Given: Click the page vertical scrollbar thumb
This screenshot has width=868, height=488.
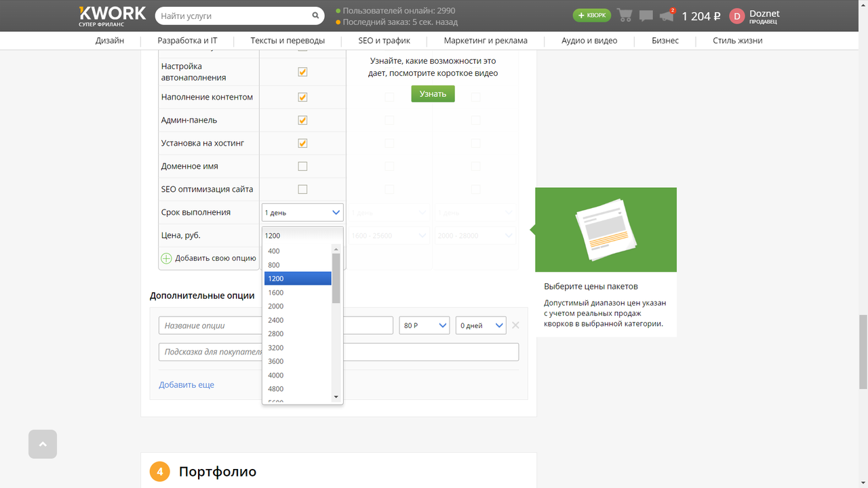Looking at the screenshot, I should point(863,352).
